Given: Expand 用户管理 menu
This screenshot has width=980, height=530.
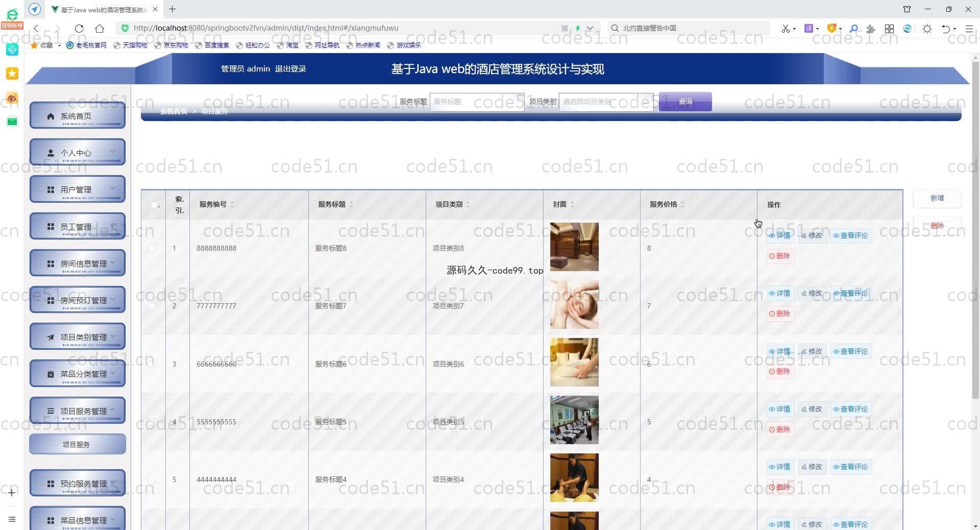Looking at the screenshot, I should pos(78,189).
